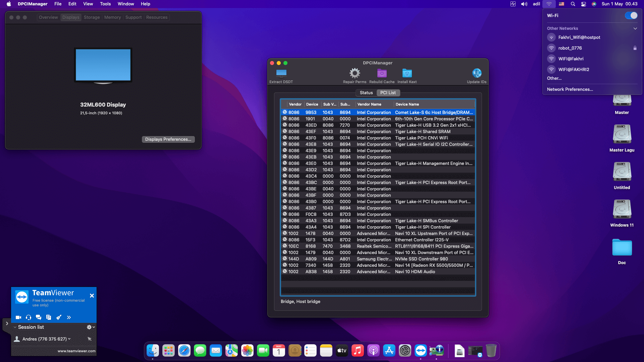The width and height of the screenshot is (644, 362).
Task: Open System Preferences from the dock
Action: (x=405, y=351)
